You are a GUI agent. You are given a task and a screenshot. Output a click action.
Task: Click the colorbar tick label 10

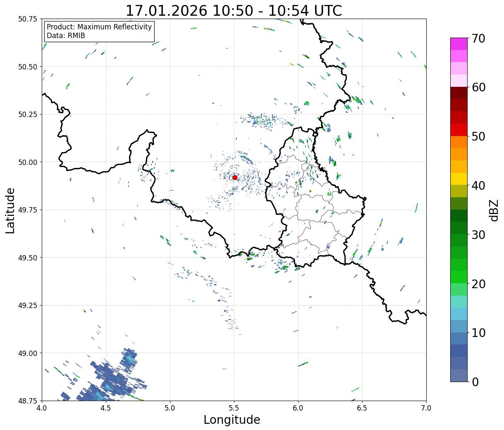tap(478, 333)
